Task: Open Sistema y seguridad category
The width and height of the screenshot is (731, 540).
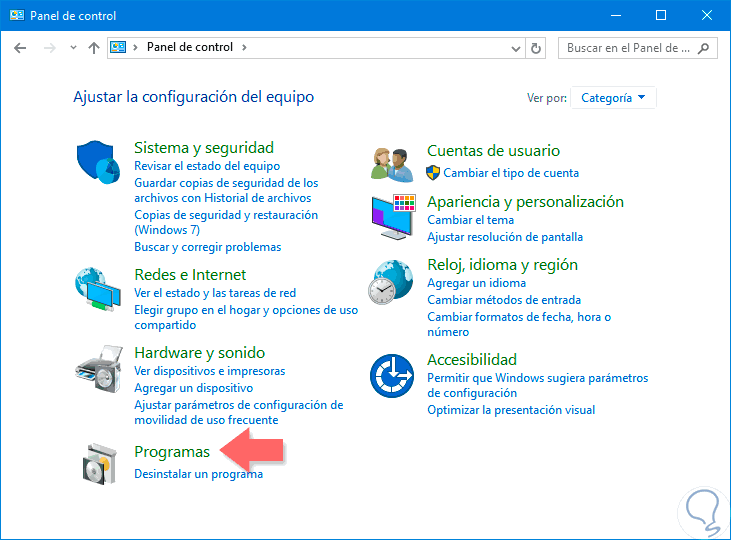Action: [x=204, y=148]
